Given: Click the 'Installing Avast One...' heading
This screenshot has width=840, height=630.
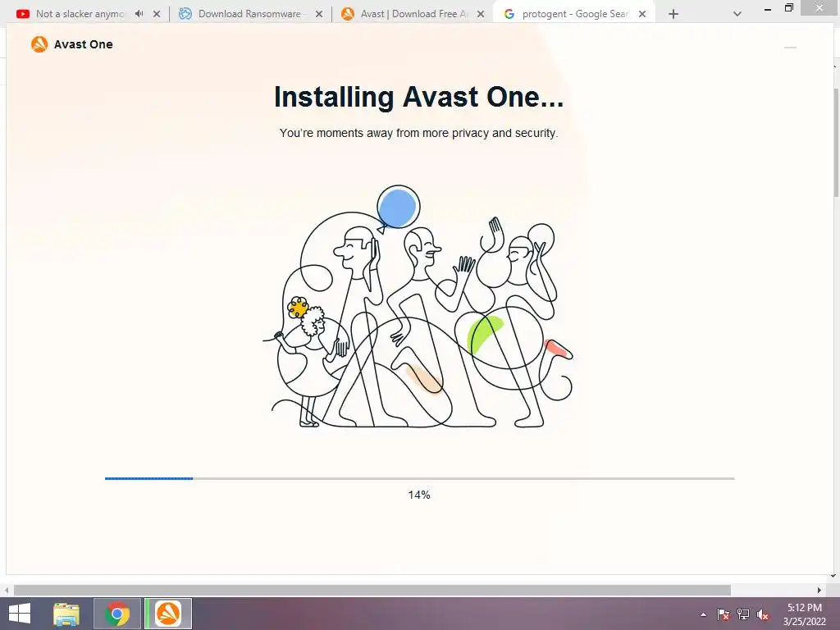Looking at the screenshot, I should (418, 97).
